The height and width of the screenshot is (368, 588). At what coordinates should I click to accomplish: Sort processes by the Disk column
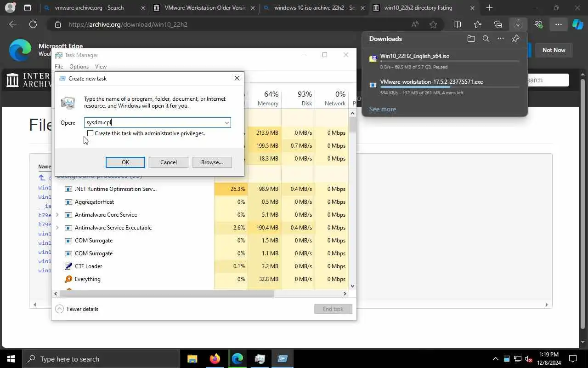(x=298, y=98)
